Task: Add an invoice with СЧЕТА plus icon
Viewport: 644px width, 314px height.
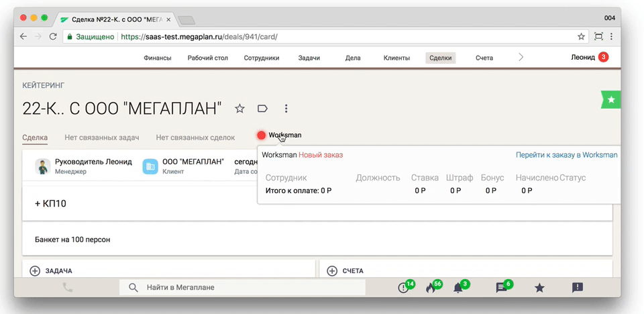Action: [x=331, y=271]
